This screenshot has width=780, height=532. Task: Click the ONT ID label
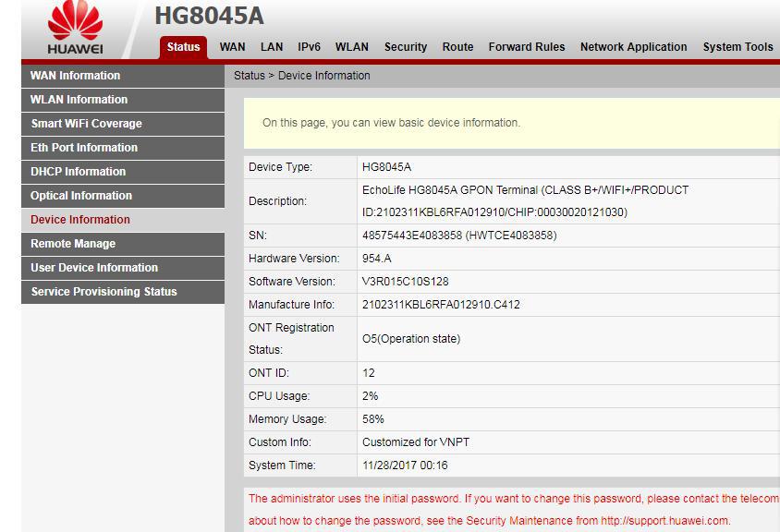(269, 373)
